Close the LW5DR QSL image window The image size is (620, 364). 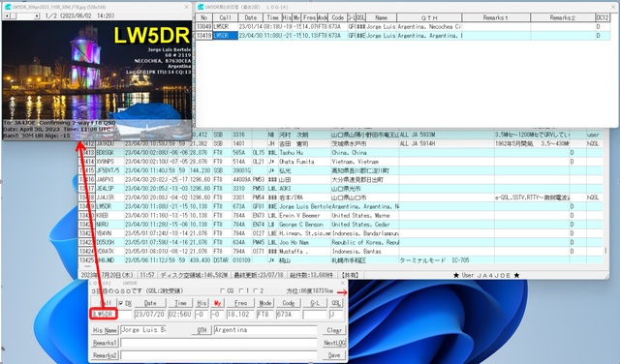187,7
